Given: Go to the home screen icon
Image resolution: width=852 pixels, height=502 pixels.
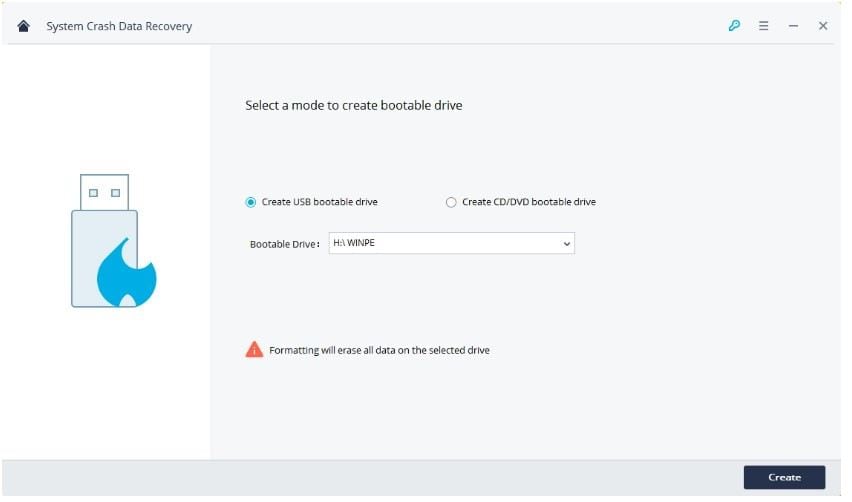Looking at the screenshot, I should pyautogui.click(x=23, y=26).
